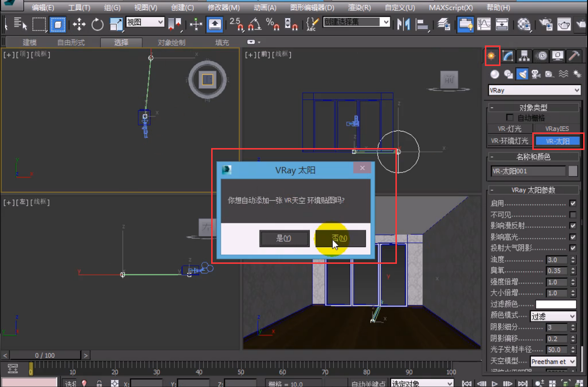Expand the 颜色模式 过滤 dropdown
588x387 pixels.
pyautogui.click(x=553, y=316)
